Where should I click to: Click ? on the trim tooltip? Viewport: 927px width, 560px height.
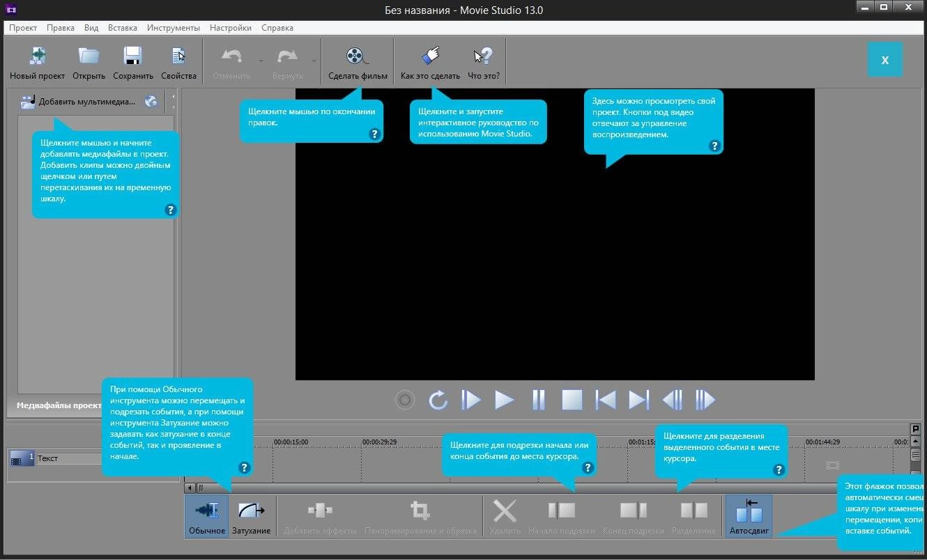(x=587, y=468)
